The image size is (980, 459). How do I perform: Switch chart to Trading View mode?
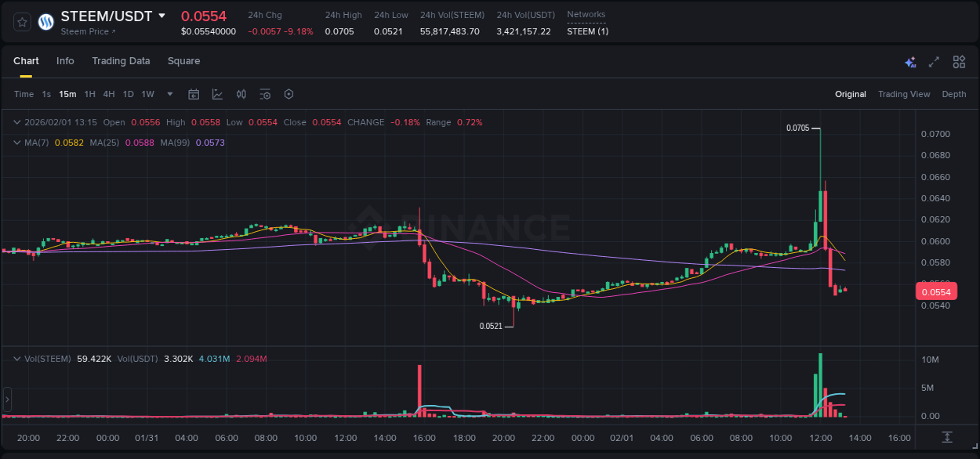click(904, 94)
